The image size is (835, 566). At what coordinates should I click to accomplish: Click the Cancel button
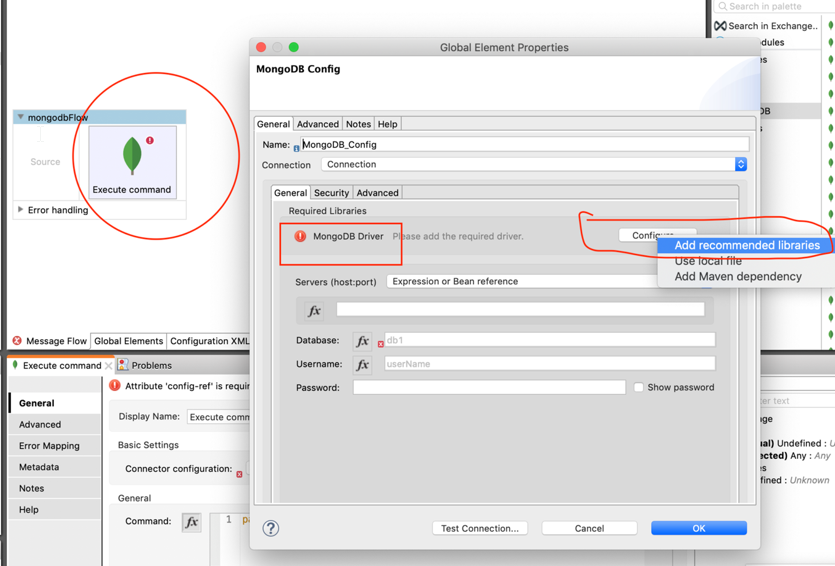pos(589,528)
